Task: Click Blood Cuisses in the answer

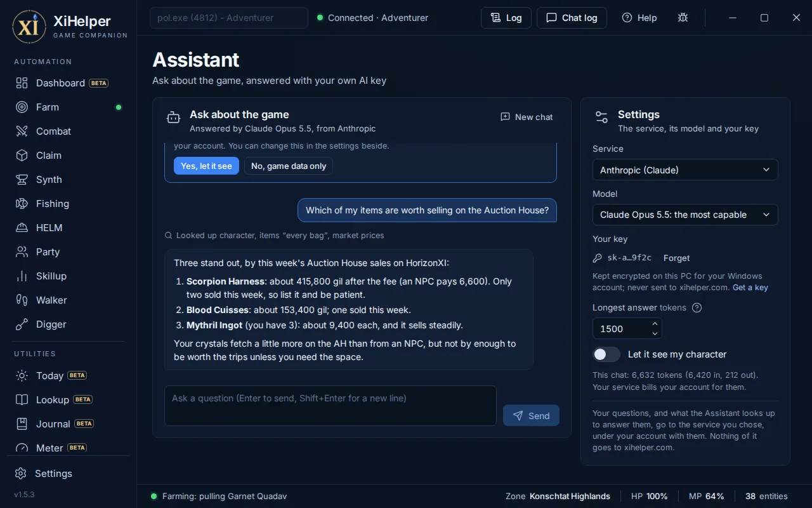Action: tap(218, 310)
